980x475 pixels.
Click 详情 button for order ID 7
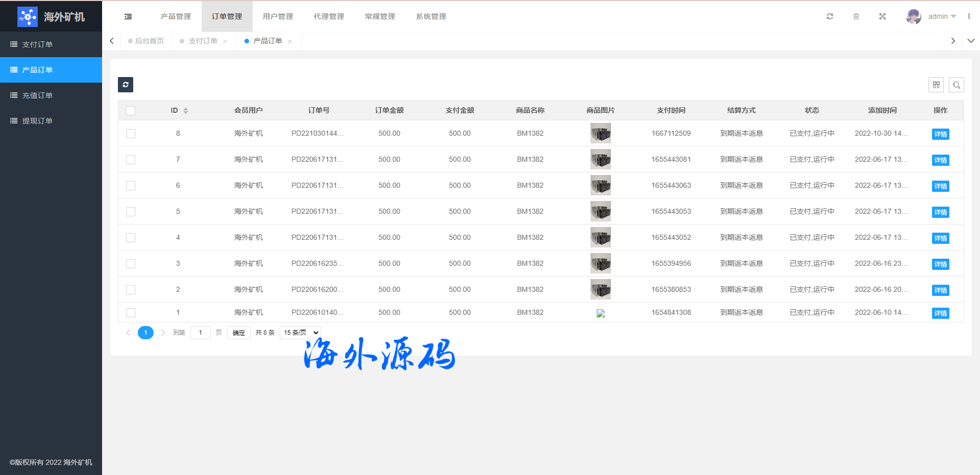940,160
